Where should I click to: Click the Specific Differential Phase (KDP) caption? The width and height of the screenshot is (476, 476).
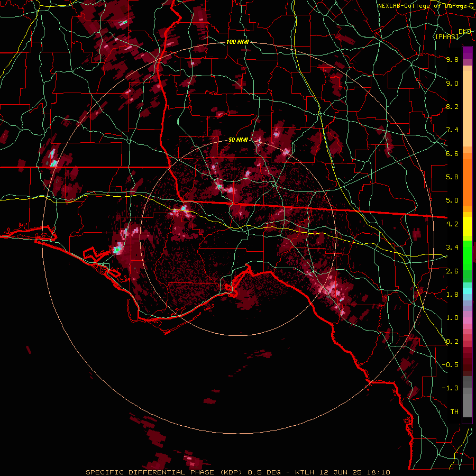(x=164, y=472)
